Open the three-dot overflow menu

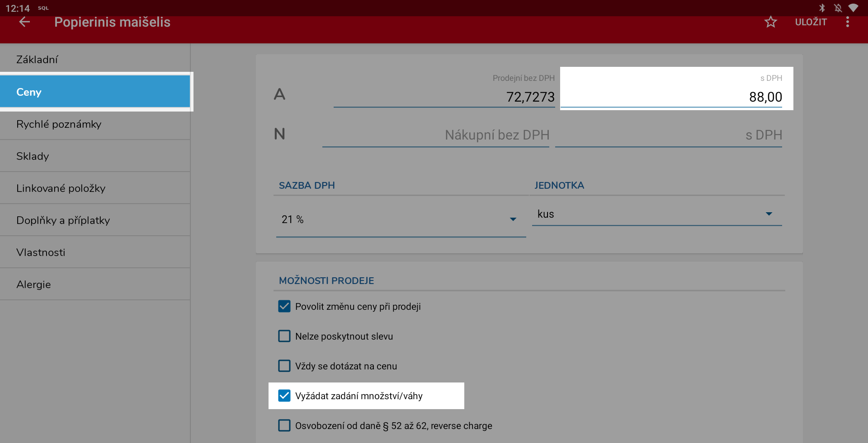(x=847, y=22)
